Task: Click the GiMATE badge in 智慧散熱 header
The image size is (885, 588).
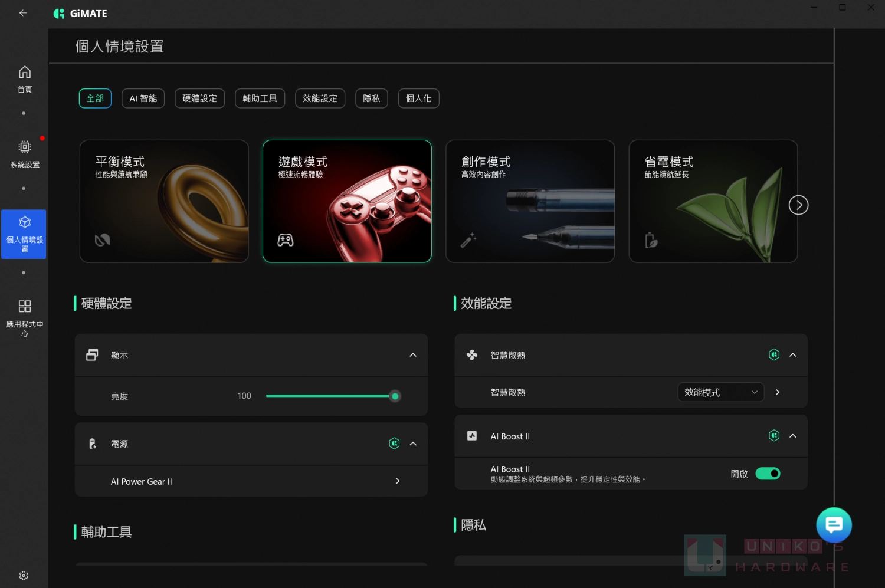Action: click(x=774, y=354)
